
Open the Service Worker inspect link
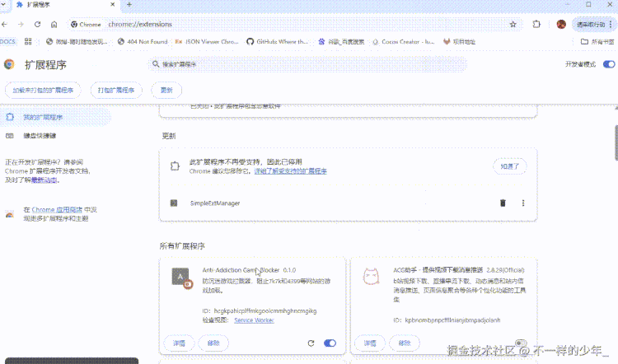(x=255, y=320)
